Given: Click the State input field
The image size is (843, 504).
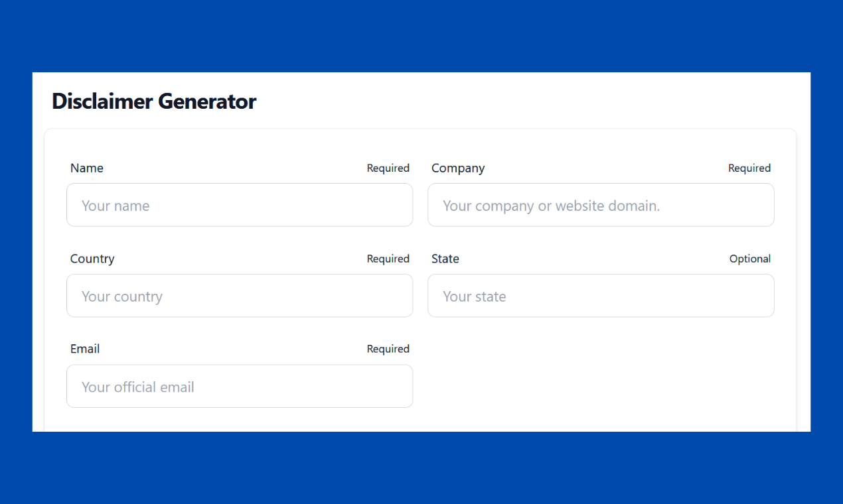Looking at the screenshot, I should point(601,296).
